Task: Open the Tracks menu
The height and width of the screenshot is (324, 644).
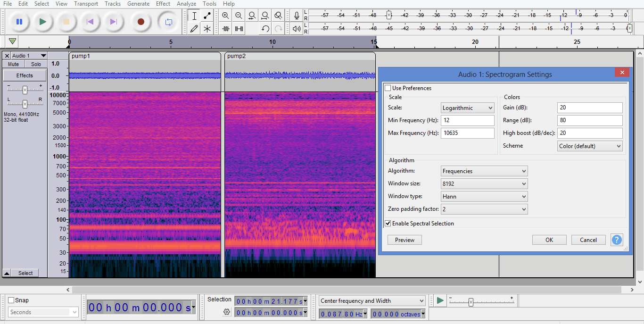Action: tap(113, 4)
